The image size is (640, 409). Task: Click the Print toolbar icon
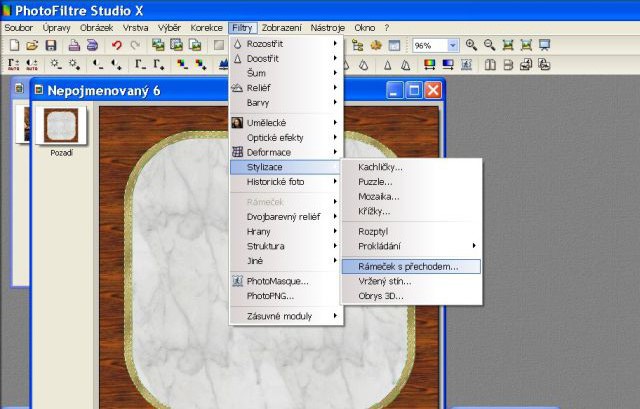point(74,45)
